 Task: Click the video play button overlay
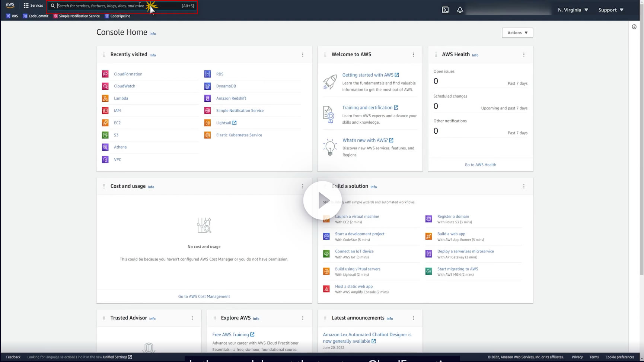322,201
